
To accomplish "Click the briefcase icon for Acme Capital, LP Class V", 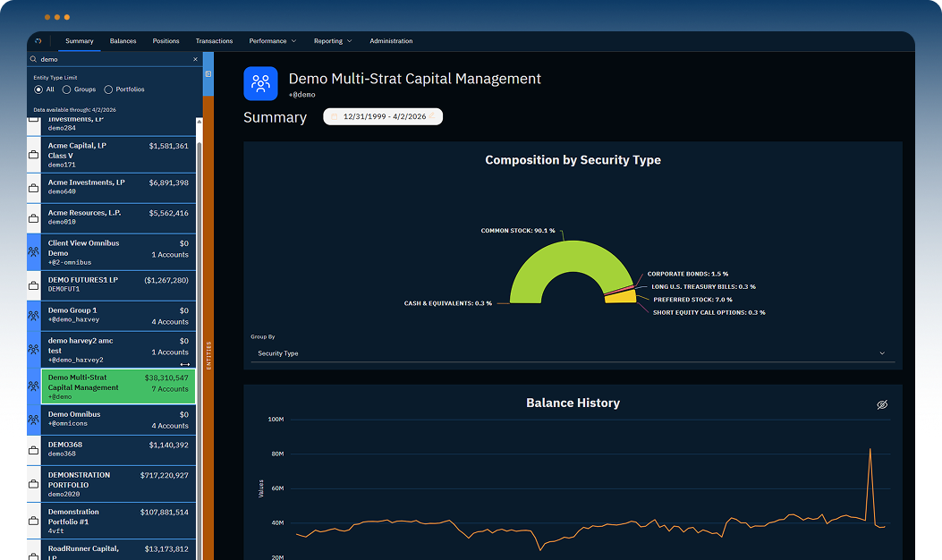I will [34, 155].
